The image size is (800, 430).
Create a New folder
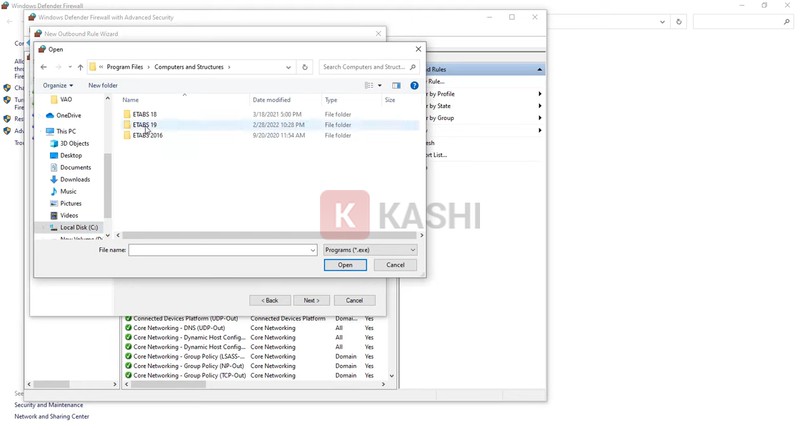(103, 85)
